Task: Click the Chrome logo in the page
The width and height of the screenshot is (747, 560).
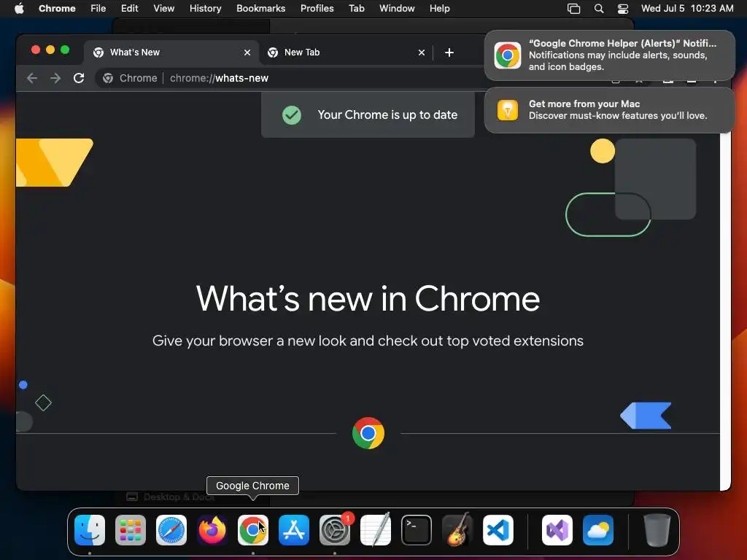Action: 368,433
